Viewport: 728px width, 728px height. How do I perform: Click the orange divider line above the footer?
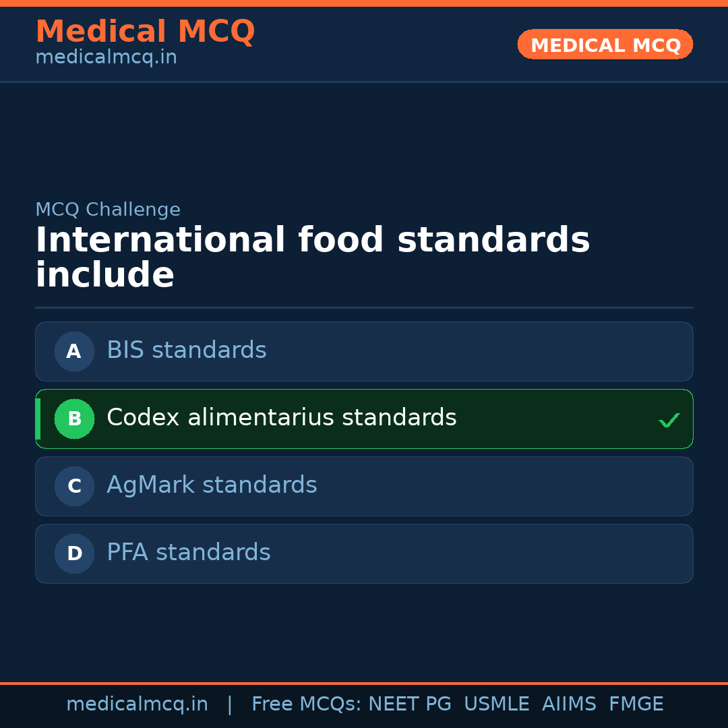[364, 682]
